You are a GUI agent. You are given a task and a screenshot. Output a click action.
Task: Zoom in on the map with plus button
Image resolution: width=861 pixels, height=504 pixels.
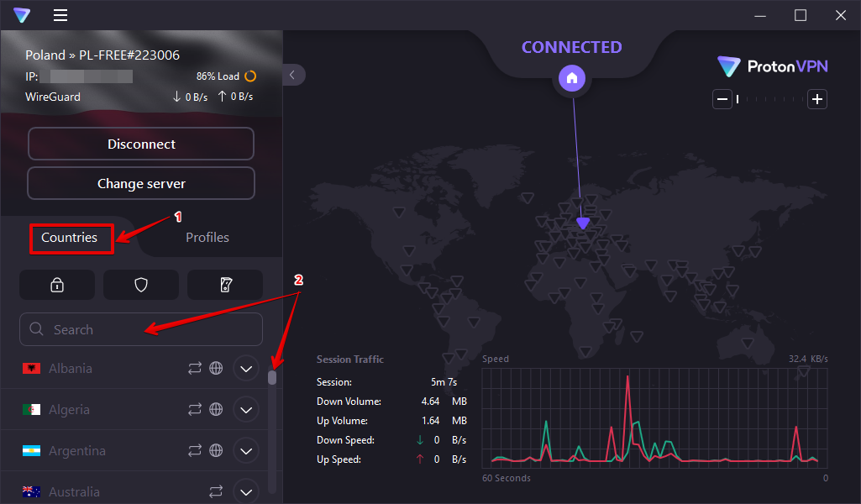pyautogui.click(x=816, y=98)
